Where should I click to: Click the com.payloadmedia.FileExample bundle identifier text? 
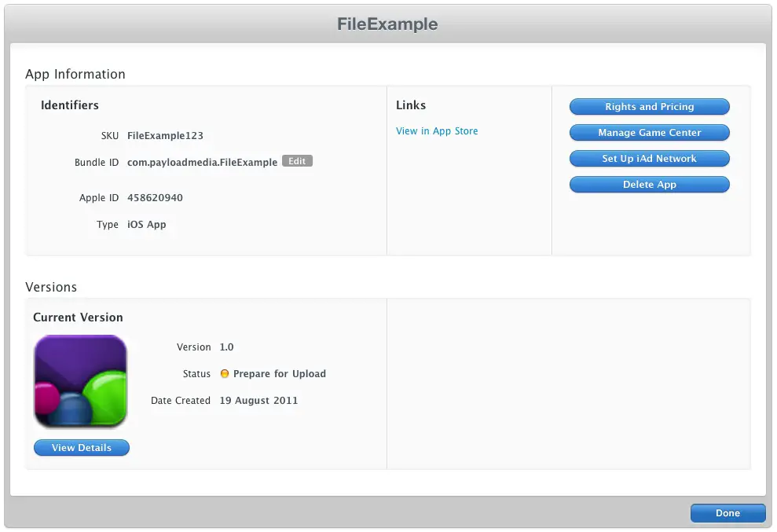pyautogui.click(x=202, y=163)
